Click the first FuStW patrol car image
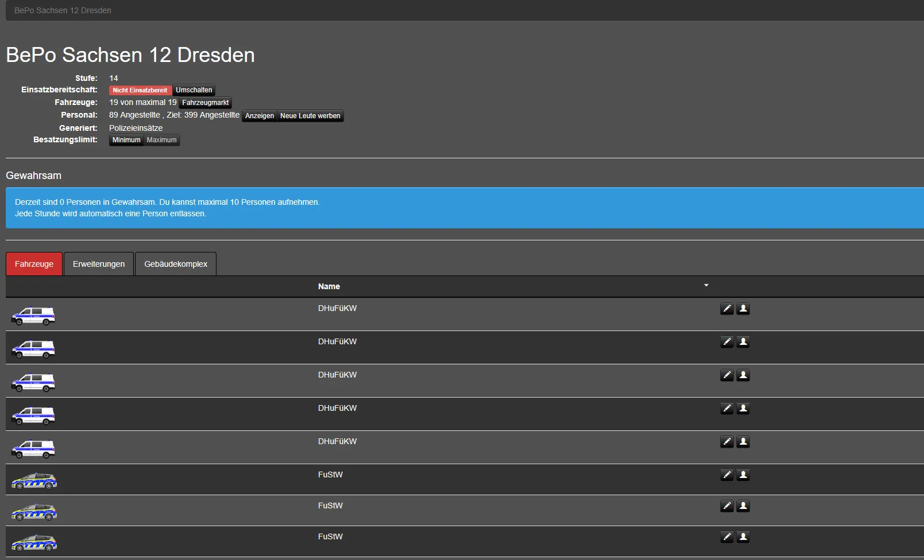 click(x=34, y=481)
